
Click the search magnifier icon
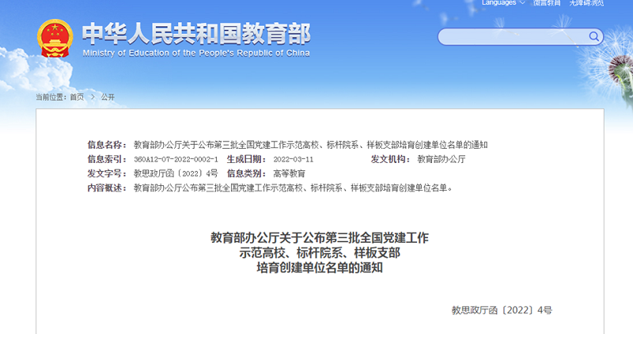[593, 36]
